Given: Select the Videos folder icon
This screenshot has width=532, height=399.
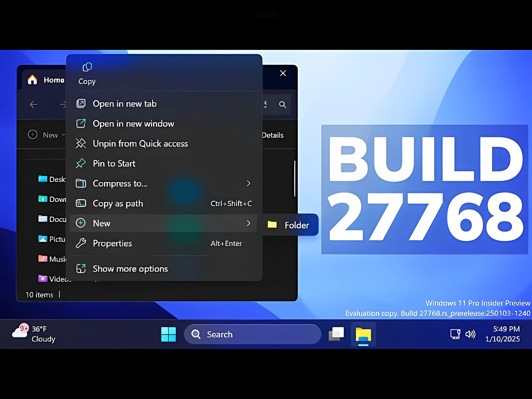Looking at the screenshot, I should point(43,278).
